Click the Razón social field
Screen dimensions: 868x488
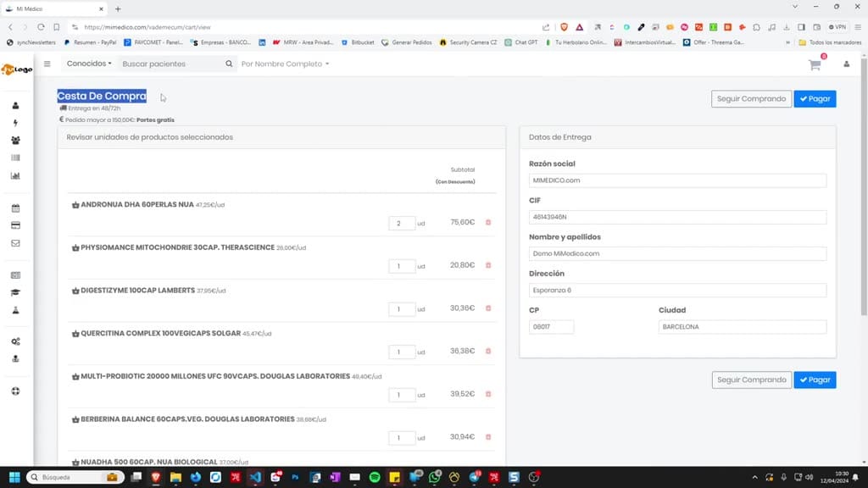677,180
